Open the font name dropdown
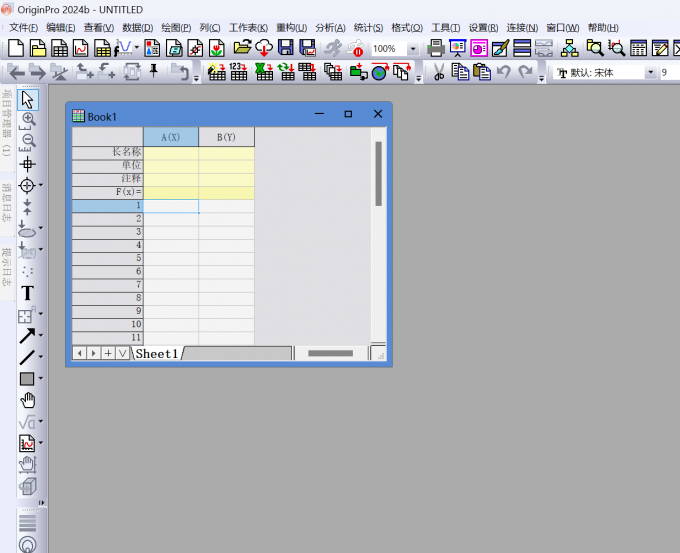 click(651, 72)
